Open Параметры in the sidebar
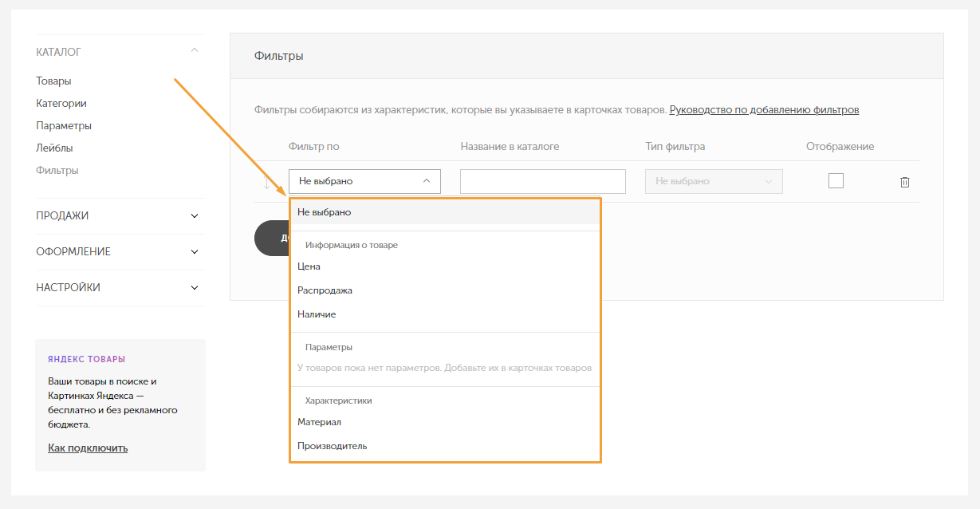Image resolution: width=980 pixels, height=509 pixels. click(x=64, y=126)
